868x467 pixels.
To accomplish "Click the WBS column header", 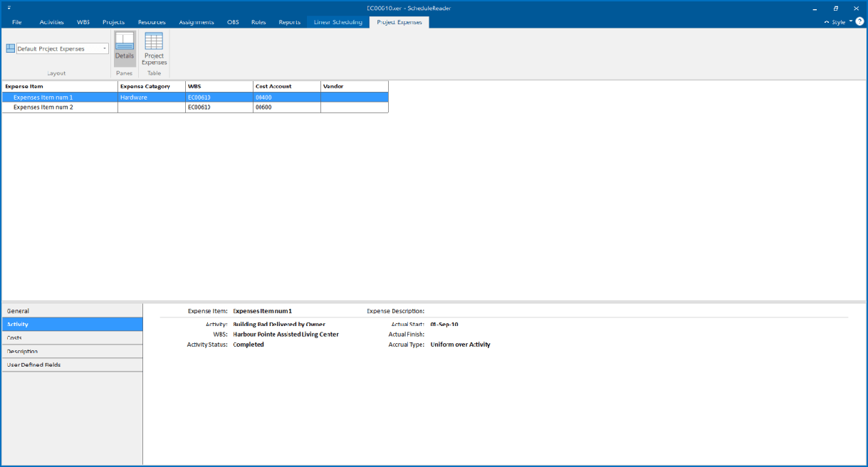I will [x=219, y=86].
